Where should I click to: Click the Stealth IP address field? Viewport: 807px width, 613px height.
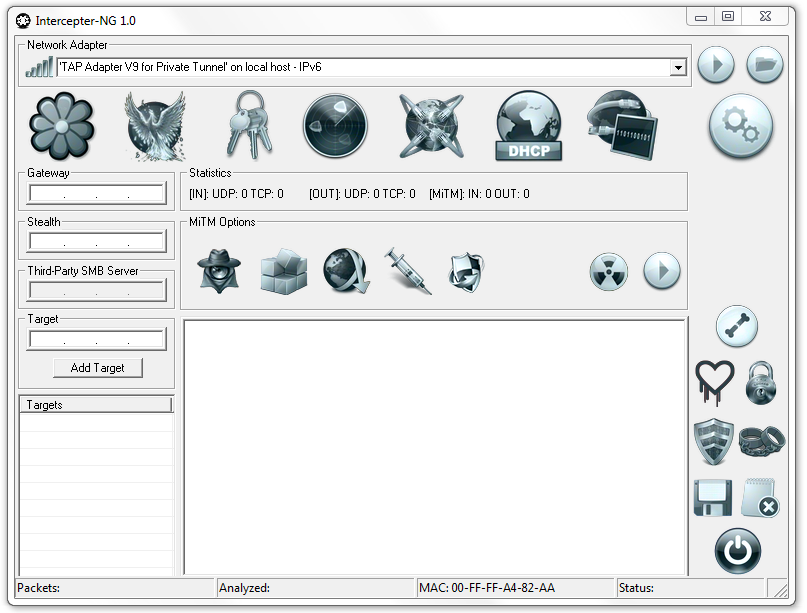tap(97, 242)
